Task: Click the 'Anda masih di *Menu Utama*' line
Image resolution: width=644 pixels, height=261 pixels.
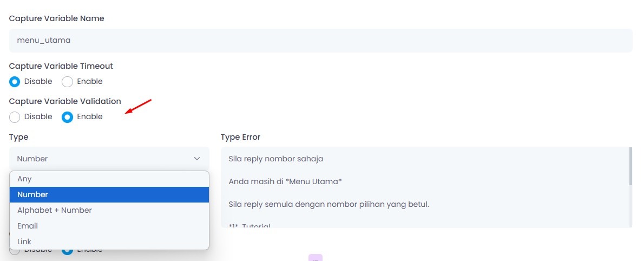Action: (x=285, y=181)
